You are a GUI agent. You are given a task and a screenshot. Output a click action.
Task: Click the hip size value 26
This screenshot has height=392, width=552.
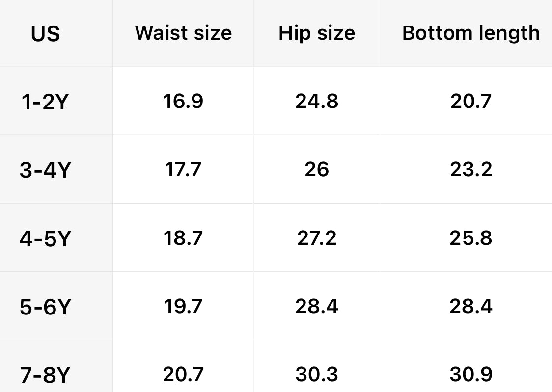pyautogui.click(x=317, y=170)
